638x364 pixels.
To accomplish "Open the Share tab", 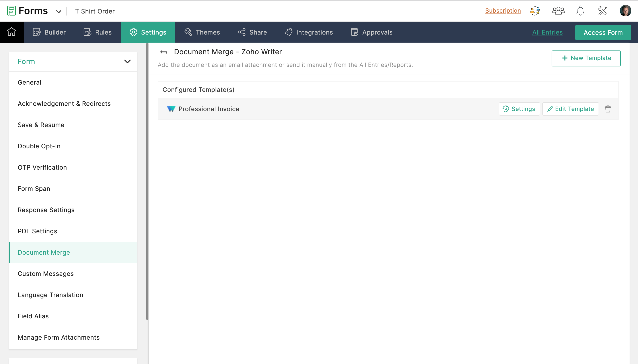I will pyautogui.click(x=252, y=32).
